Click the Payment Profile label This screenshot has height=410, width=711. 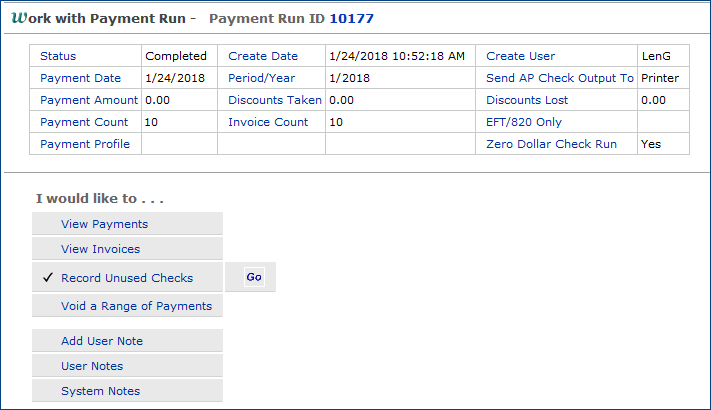coord(85,144)
